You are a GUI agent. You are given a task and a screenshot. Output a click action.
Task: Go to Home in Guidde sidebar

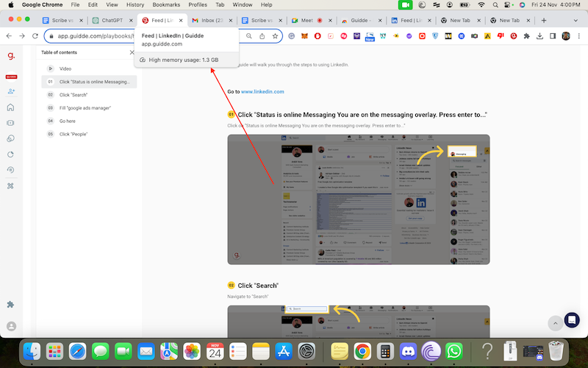[10, 107]
